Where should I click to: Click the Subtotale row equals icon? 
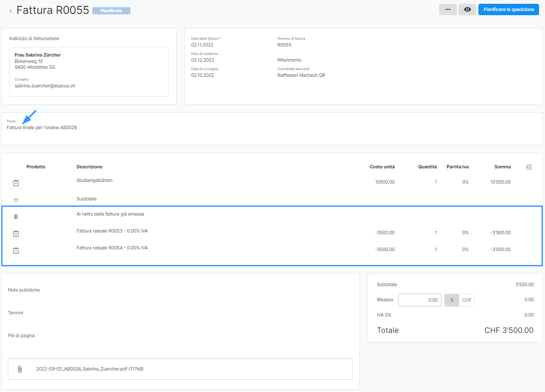[16, 200]
